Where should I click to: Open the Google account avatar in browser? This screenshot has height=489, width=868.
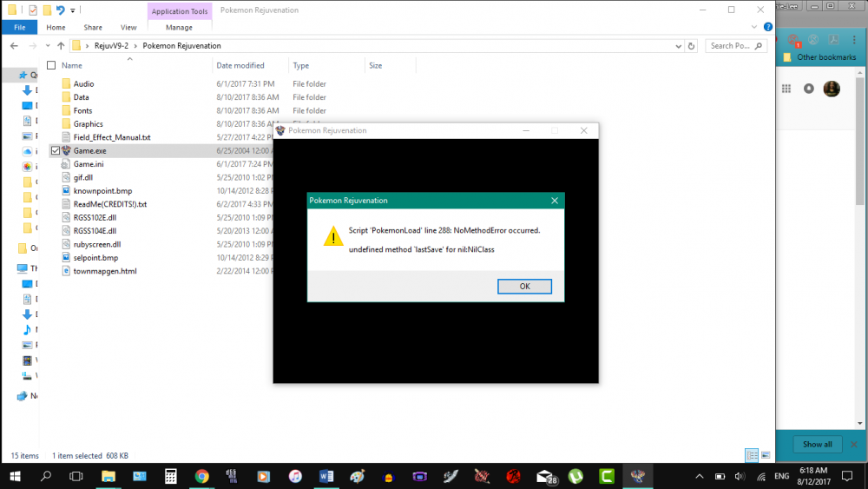tap(832, 89)
